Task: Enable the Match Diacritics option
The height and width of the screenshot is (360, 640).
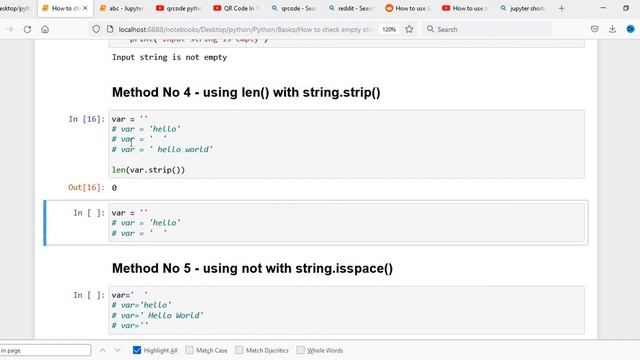Action: pos(239,350)
